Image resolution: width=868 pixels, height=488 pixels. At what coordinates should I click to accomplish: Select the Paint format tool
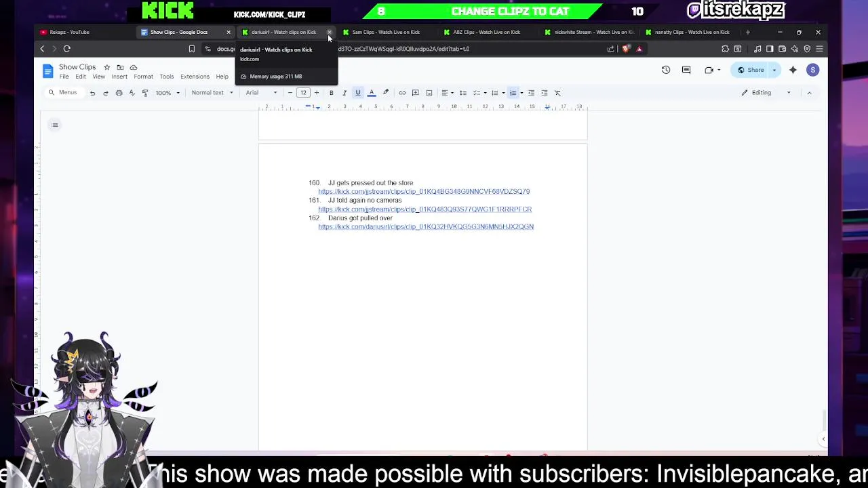(x=145, y=93)
